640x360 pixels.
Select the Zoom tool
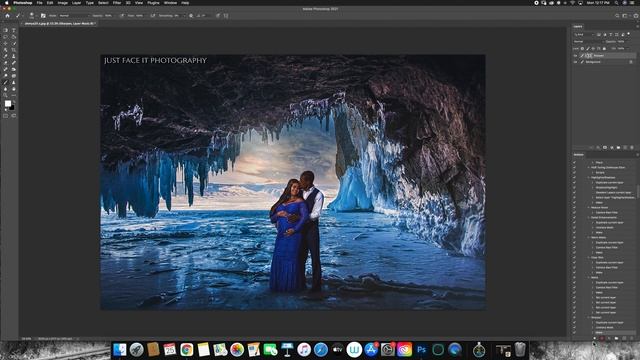[x=5, y=95]
